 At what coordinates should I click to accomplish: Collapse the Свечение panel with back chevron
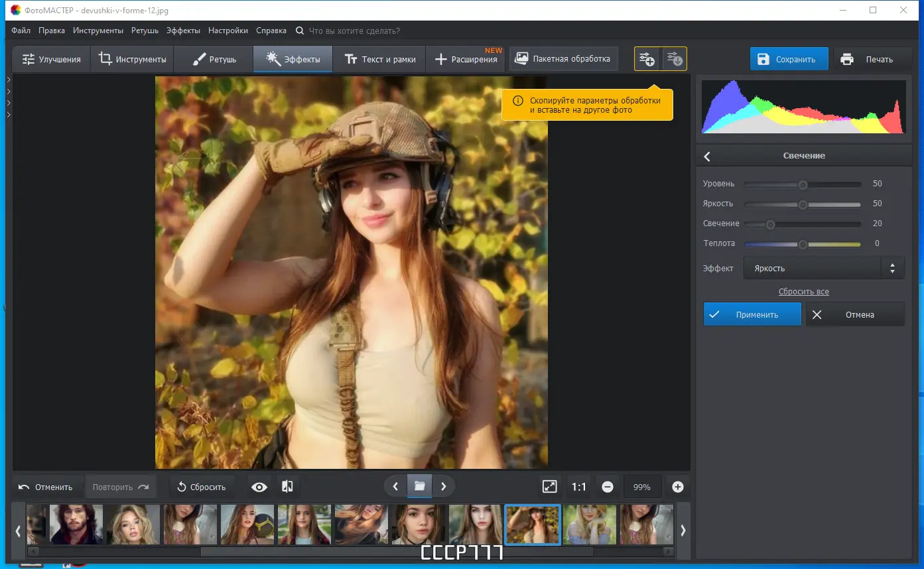(x=707, y=157)
